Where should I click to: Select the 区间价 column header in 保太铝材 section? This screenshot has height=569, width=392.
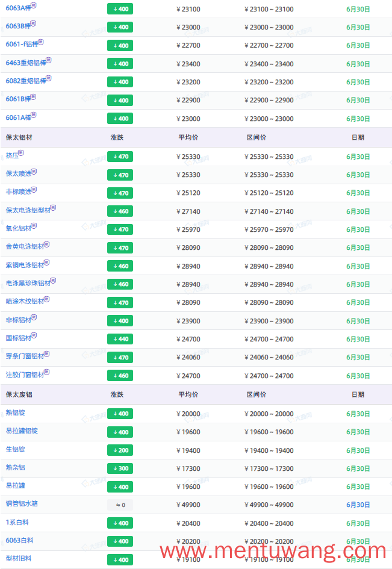257,137
